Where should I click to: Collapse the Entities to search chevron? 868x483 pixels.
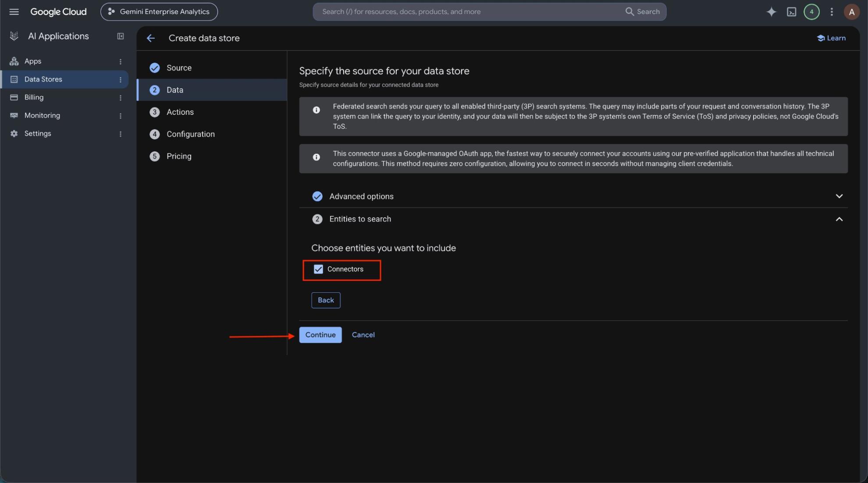(839, 219)
